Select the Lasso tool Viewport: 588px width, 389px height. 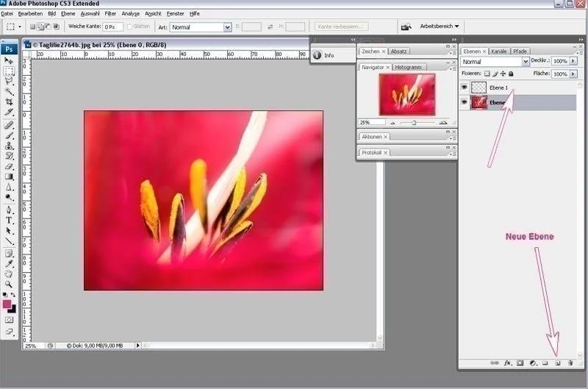pos(9,81)
